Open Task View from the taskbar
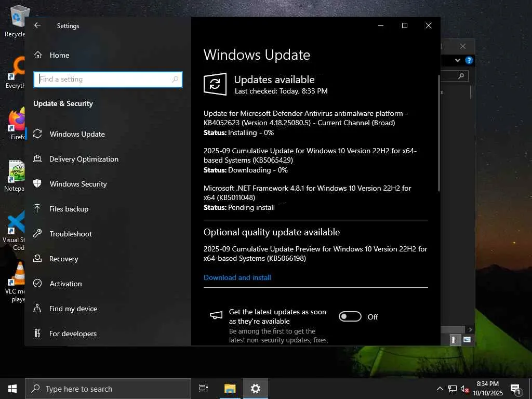532x399 pixels. pos(204,389)
